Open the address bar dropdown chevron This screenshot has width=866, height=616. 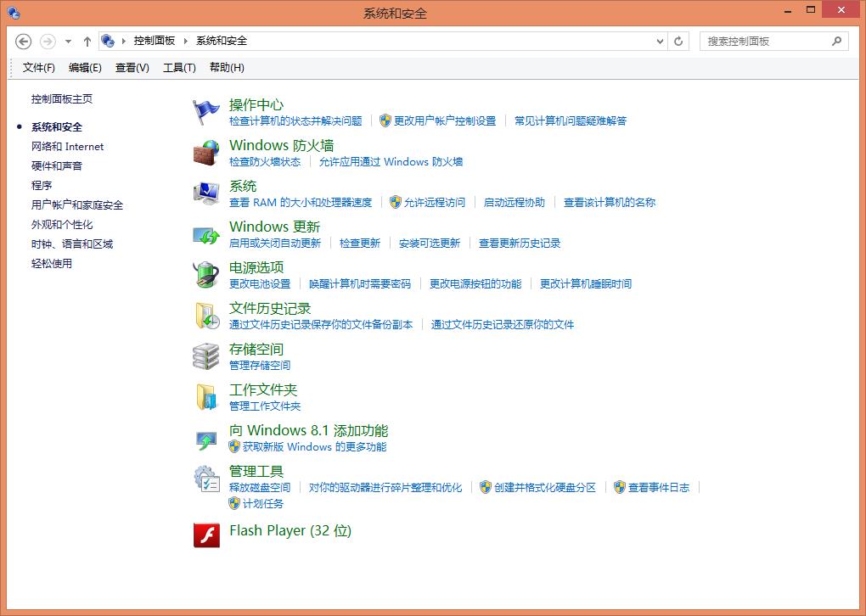660,41
